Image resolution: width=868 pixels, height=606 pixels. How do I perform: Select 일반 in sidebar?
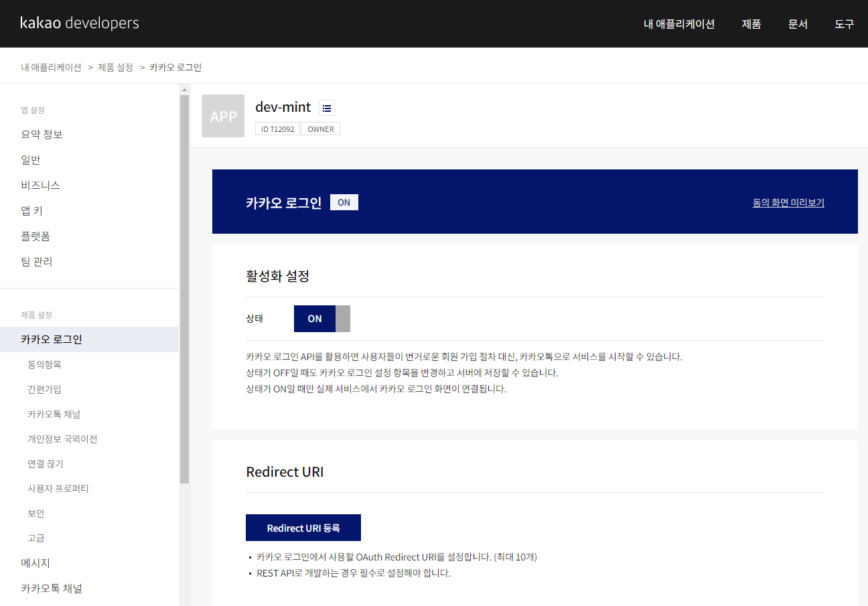coord(31,160)
